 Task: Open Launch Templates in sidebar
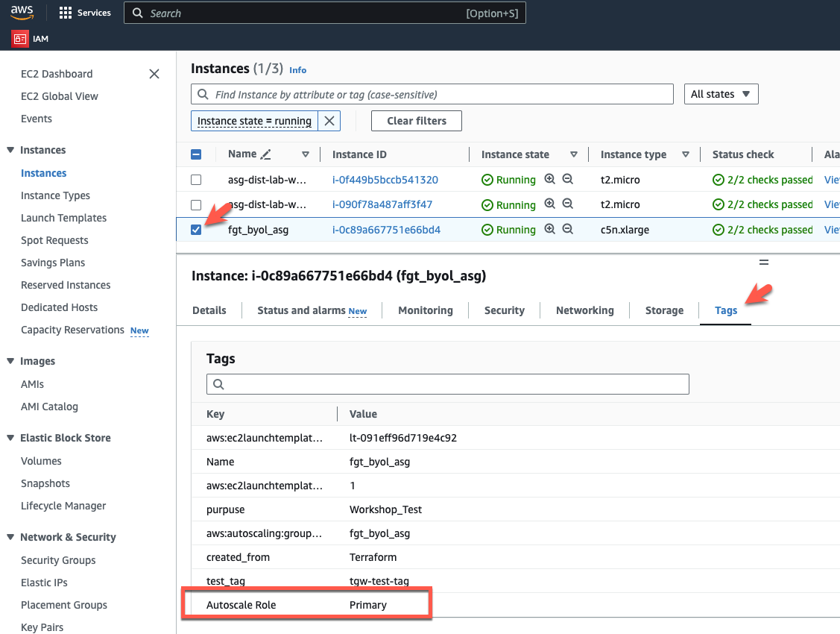(x=64, y=218)
